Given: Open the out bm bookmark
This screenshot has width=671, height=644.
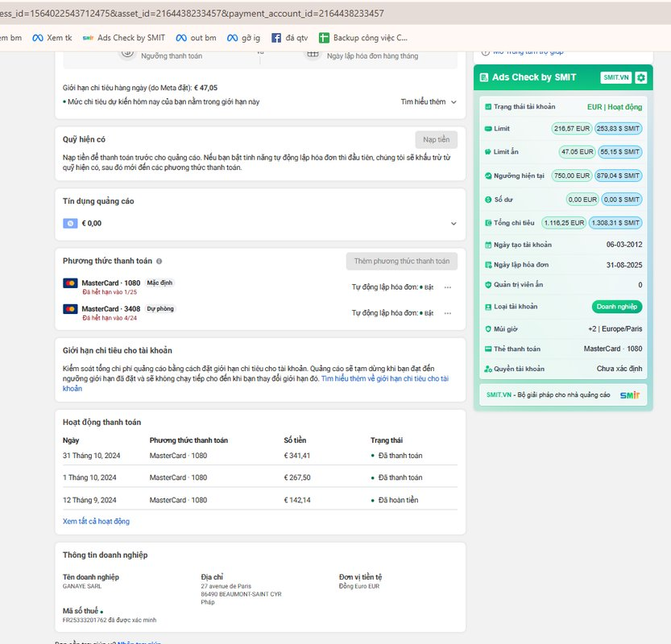Looking at the screenshot, I should point(196,38).
